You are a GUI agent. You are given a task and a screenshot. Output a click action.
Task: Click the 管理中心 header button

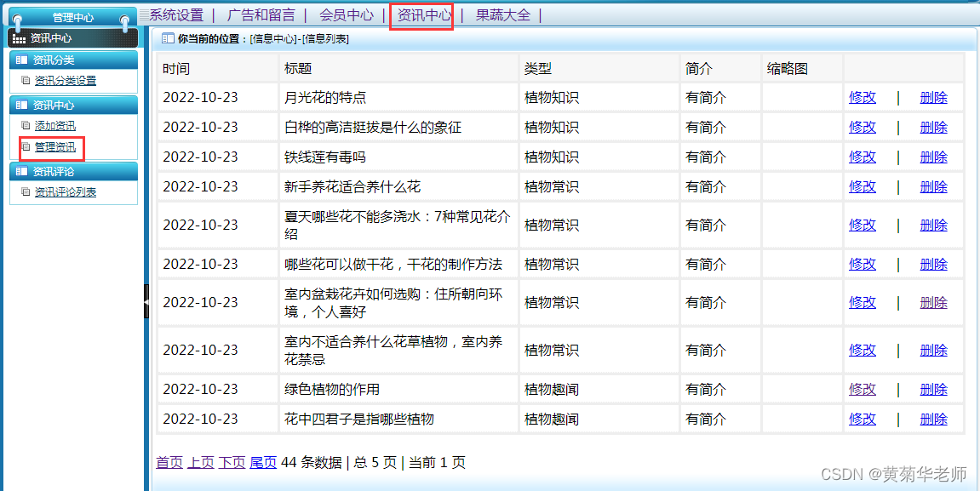click(72, 18)
